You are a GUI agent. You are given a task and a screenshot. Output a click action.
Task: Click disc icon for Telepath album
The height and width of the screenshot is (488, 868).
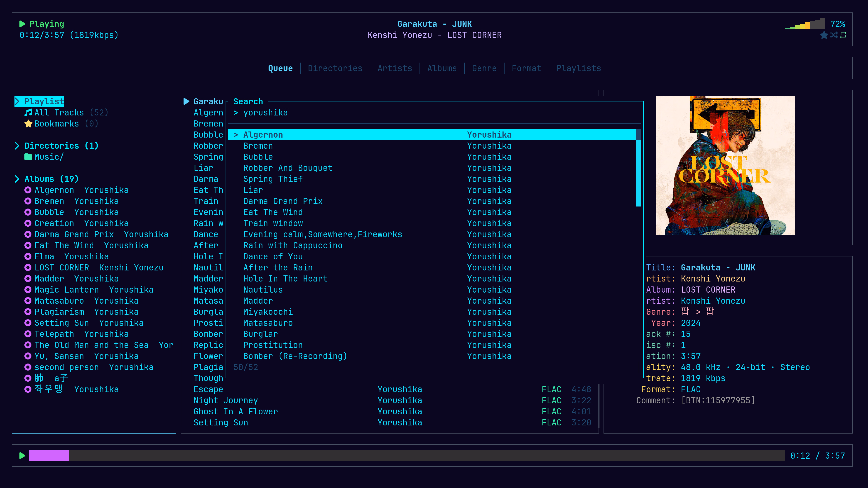(28, 334)
